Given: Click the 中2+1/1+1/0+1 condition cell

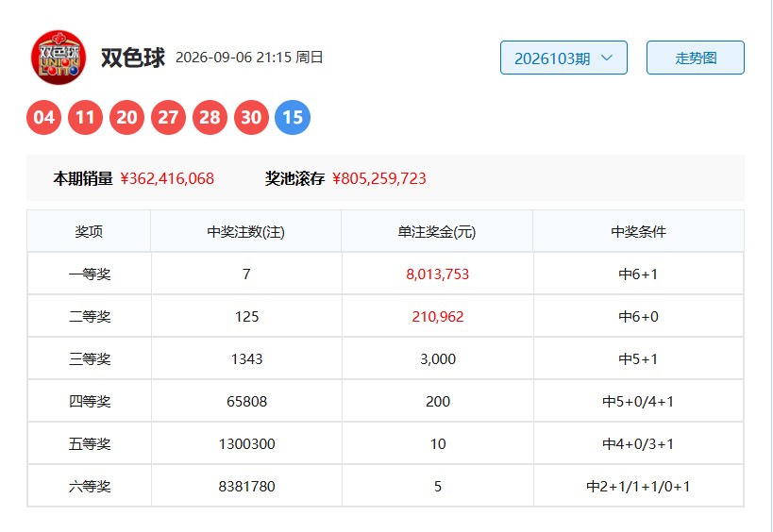Looking at the screenshot, I should pos(638,486).
